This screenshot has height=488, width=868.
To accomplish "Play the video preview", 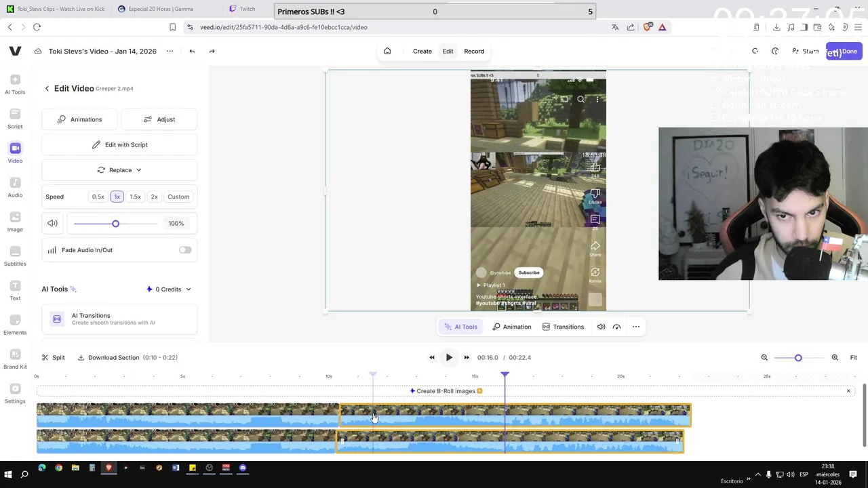I will click(x=449, y=357).
